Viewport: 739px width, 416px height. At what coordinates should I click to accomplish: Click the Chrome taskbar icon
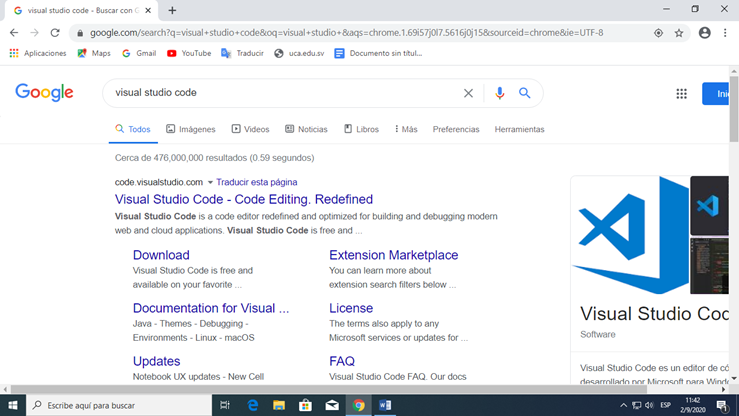[x=358, y=405]
